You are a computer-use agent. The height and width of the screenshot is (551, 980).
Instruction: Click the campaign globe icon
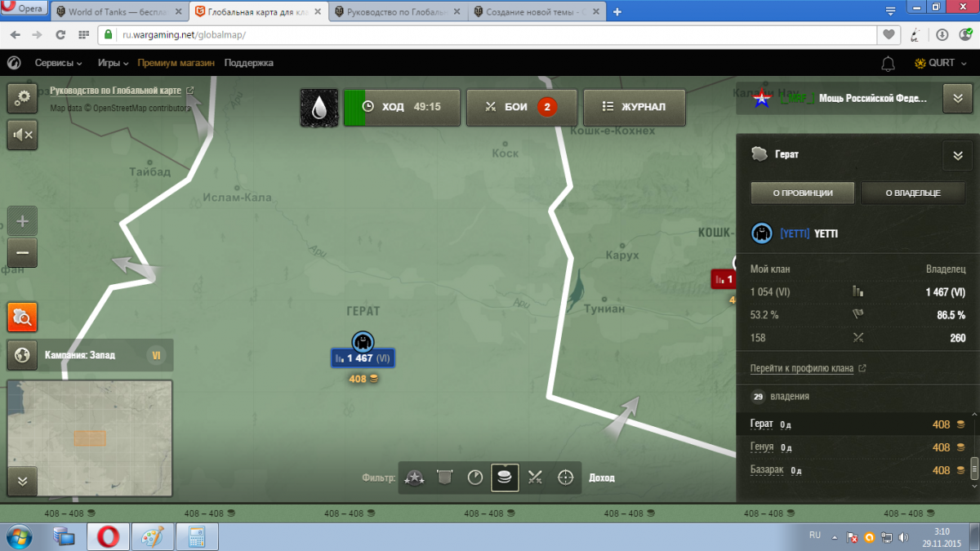[x=22, y=355]
